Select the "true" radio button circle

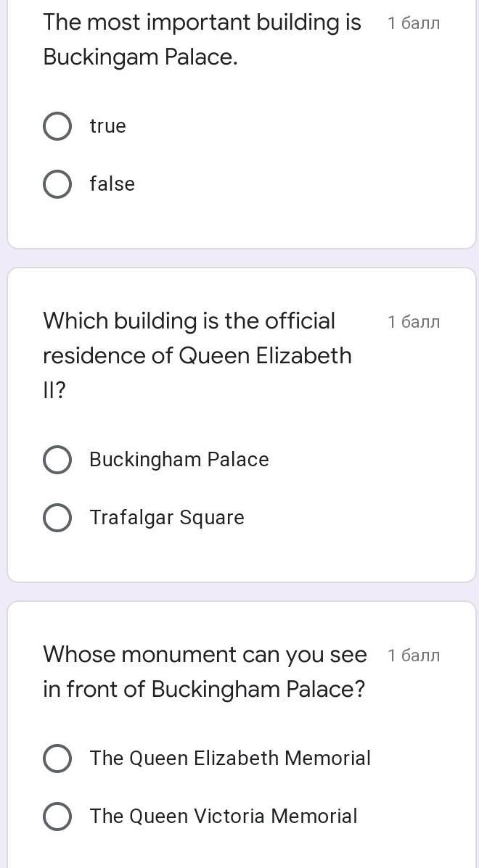(x=57, y=126)
